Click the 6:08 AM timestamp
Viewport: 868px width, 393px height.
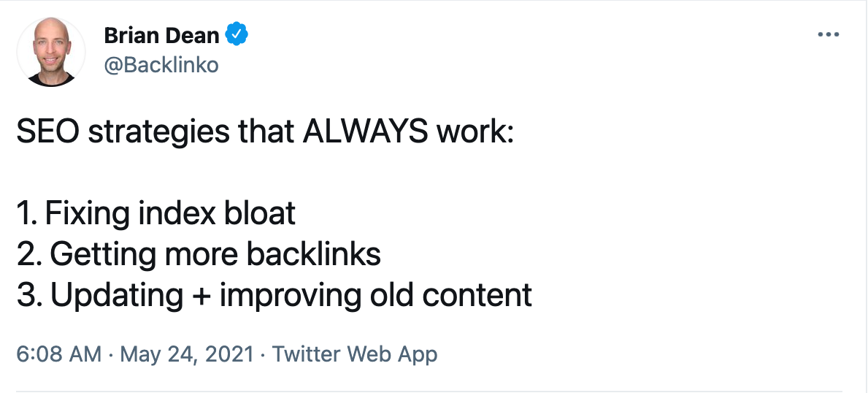(58, 355)
